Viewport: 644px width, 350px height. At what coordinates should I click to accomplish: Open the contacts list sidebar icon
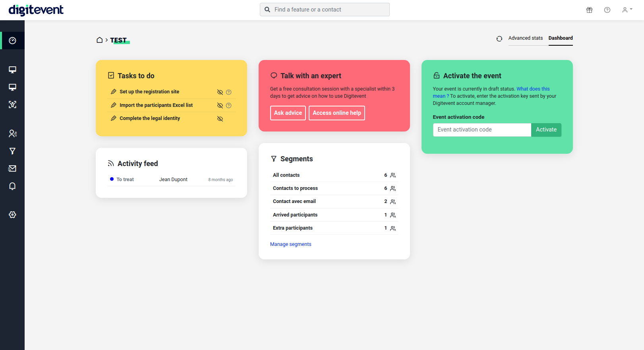(12, 133)
